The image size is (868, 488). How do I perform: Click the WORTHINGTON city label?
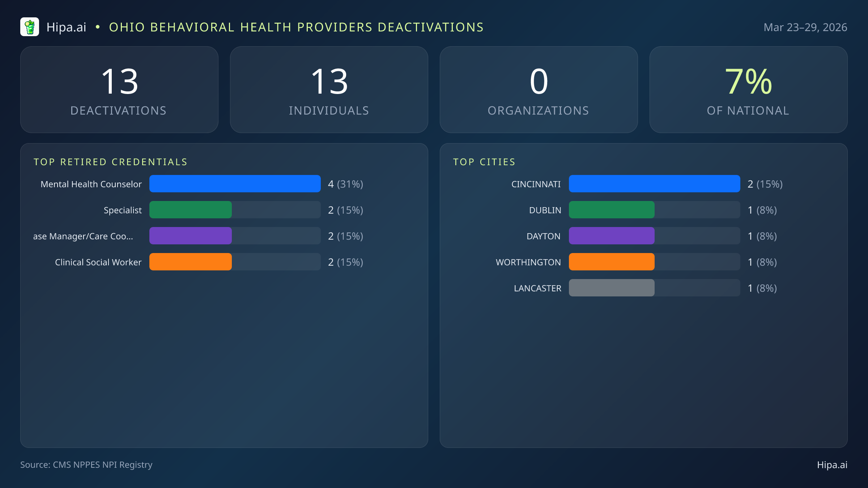pos(528,262)
